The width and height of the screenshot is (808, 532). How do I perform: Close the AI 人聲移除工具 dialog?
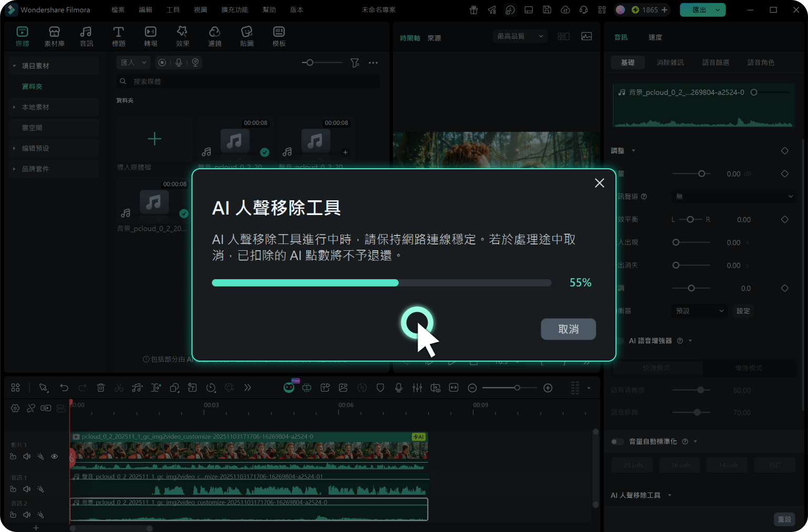pos(599,183)
